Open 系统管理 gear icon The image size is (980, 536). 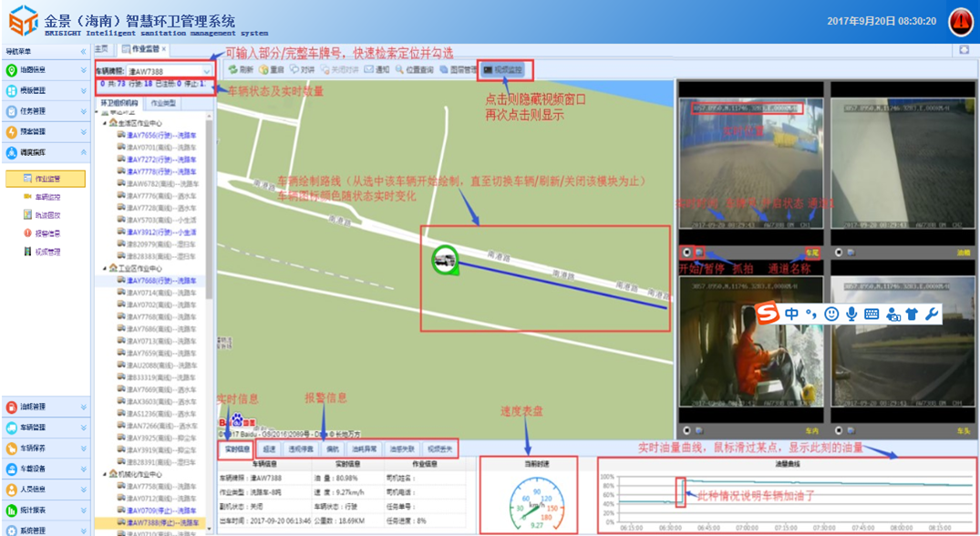(x=11, y=530)
